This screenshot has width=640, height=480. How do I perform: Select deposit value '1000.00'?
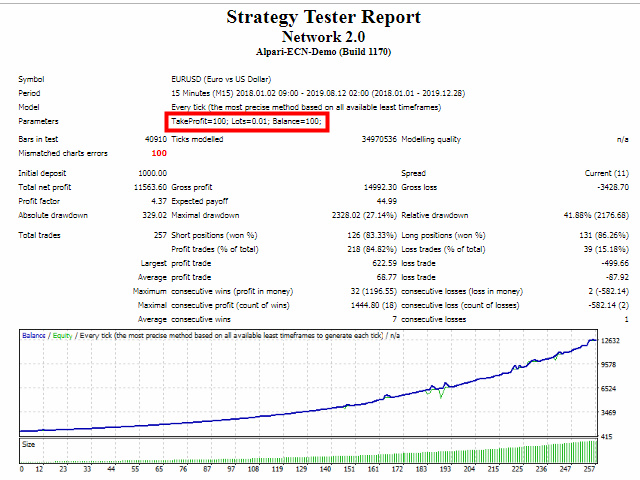pos(153,173)
